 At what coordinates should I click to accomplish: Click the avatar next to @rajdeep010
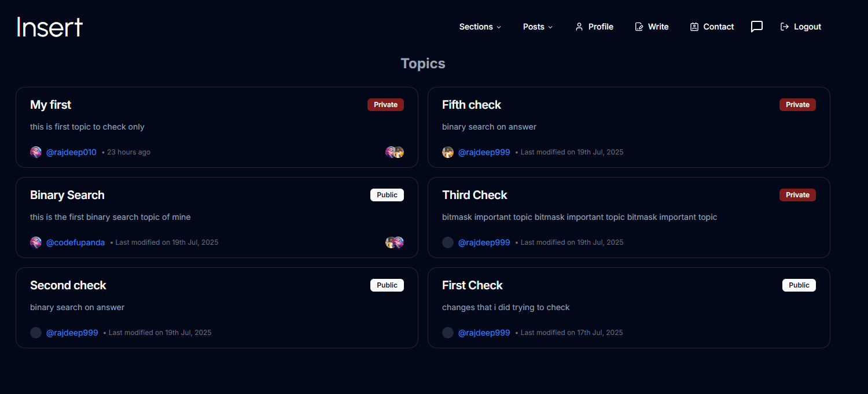36,152
